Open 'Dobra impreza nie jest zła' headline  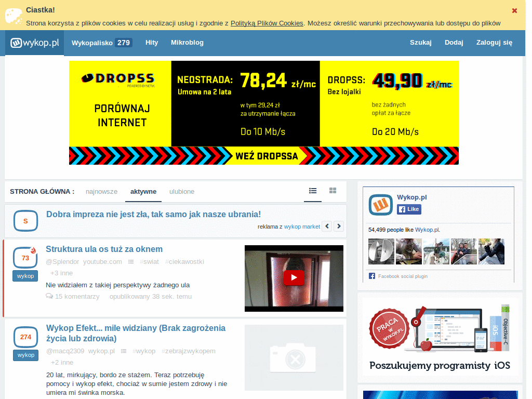click(153, 214)
